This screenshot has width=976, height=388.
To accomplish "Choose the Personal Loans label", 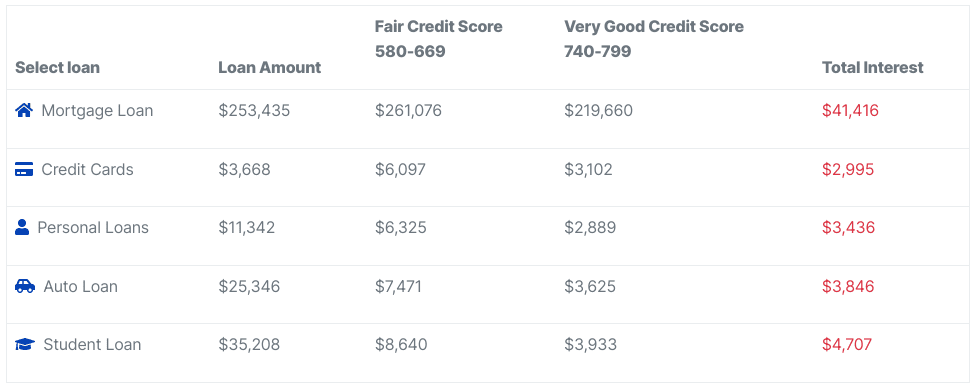I will (x=93, y=227).
